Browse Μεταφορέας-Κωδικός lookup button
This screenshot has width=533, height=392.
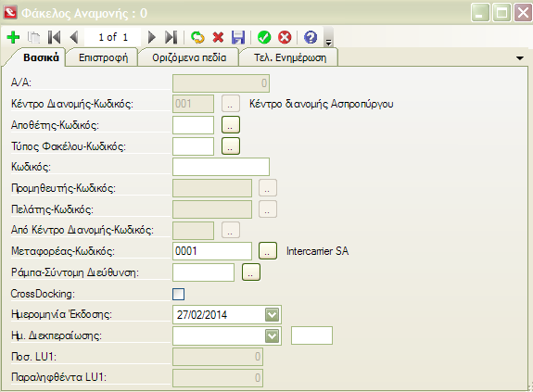click(268, 251)
